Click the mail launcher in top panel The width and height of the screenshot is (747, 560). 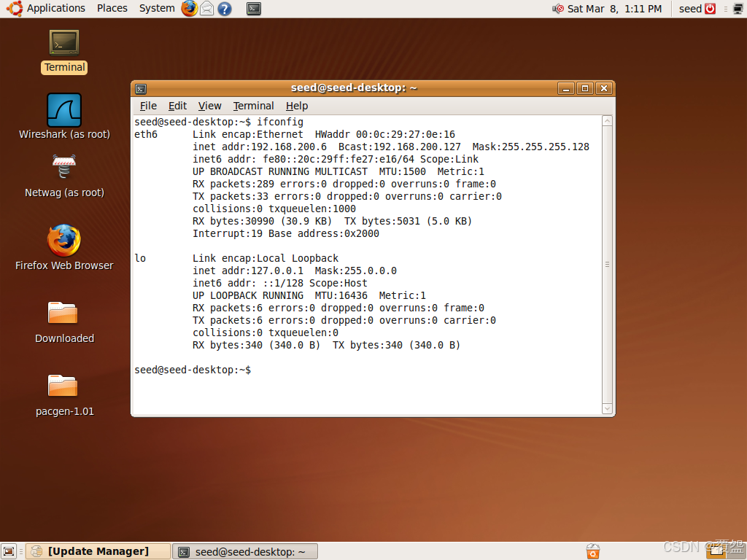(x=206, y=9)
